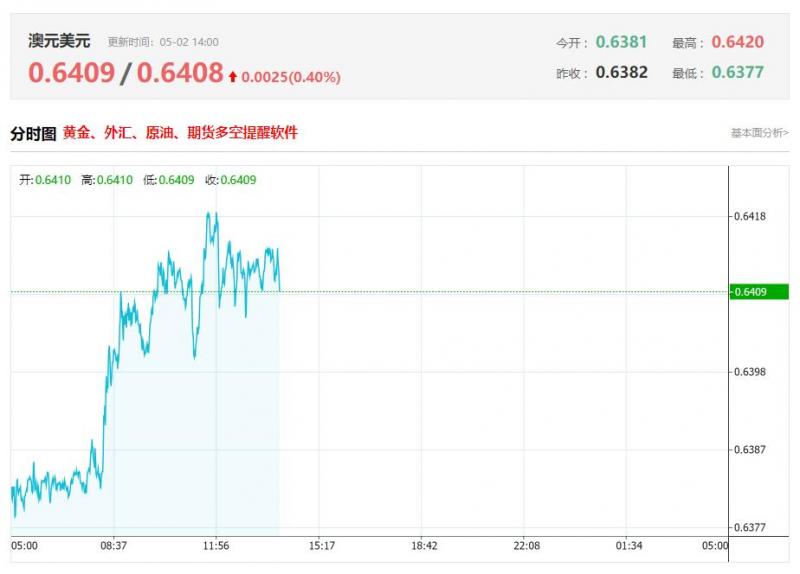This screenshot has width=800, height=574.
Task: Click the chart low value 低:0.6409
Action: [169, 180]
